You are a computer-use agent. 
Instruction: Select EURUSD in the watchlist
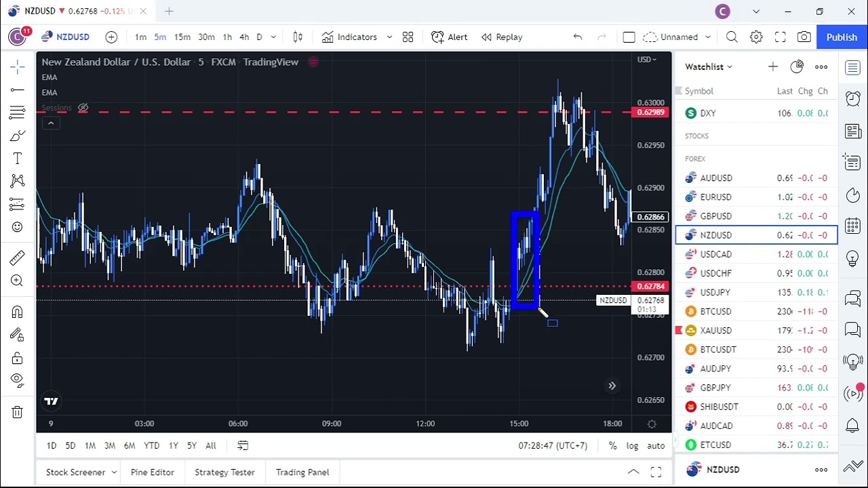click(757, 197)
